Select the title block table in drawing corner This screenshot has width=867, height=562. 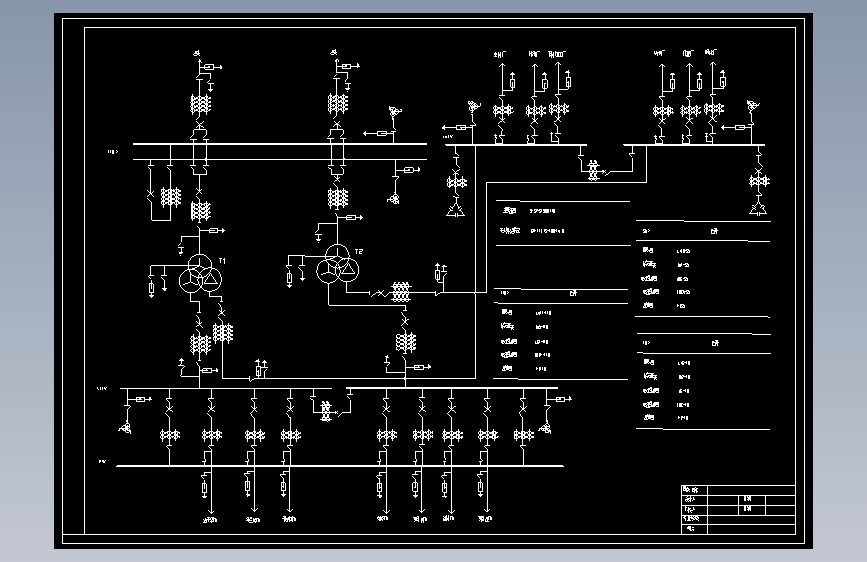coord(738,509)
